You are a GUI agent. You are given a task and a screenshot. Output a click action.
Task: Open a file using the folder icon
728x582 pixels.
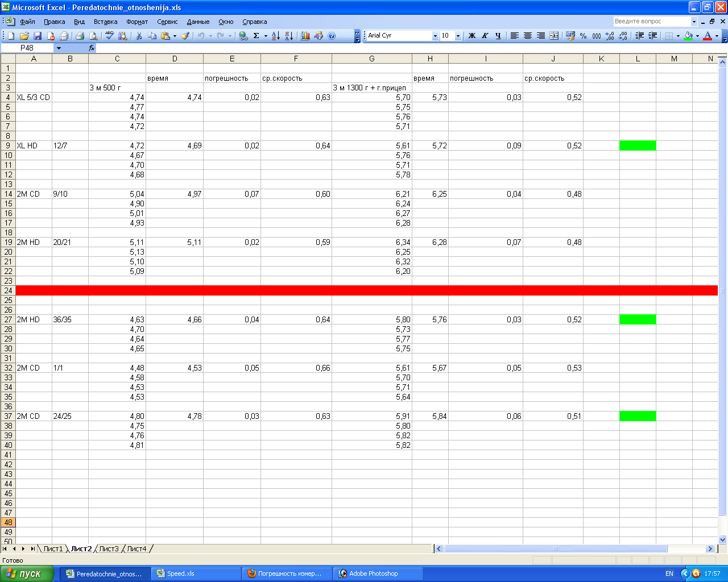tap(24, 36)
